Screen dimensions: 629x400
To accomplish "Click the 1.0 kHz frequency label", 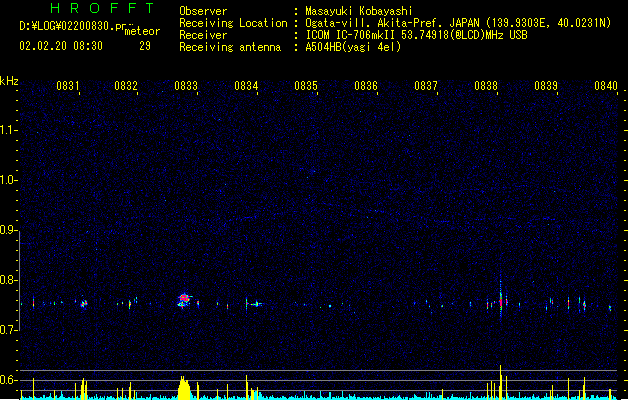I will coord(8,180).
